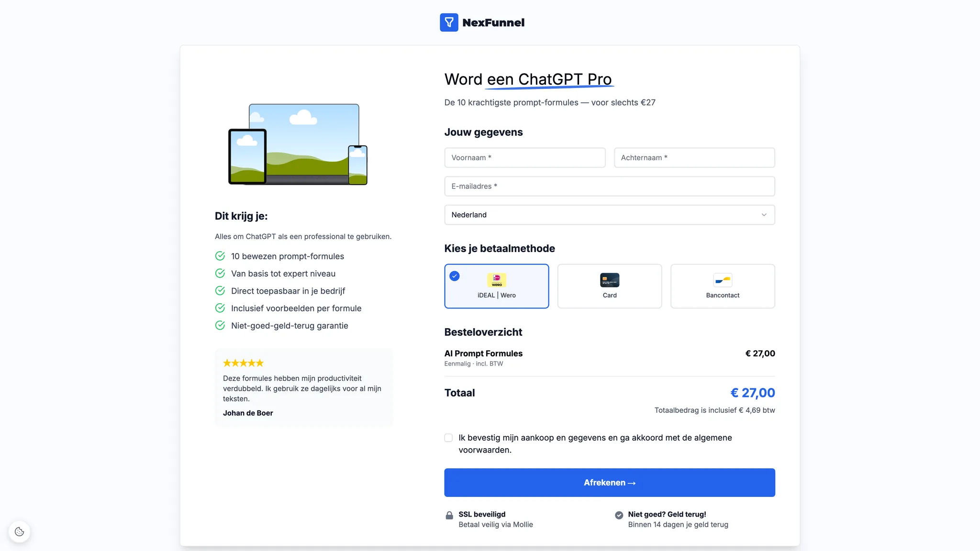This screenshot has height=551, width=980.
Task: Click the 'Word een ChatGPT Pro' heading
Action: click(528, 79)
